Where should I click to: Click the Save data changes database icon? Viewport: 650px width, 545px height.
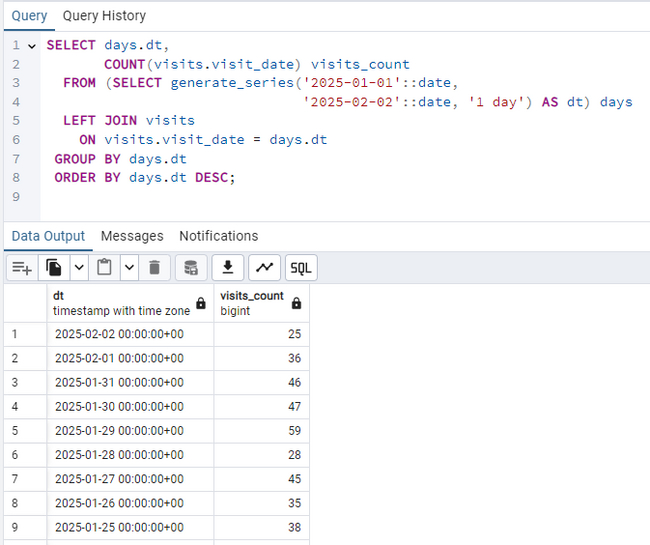[x=191, y=268]
